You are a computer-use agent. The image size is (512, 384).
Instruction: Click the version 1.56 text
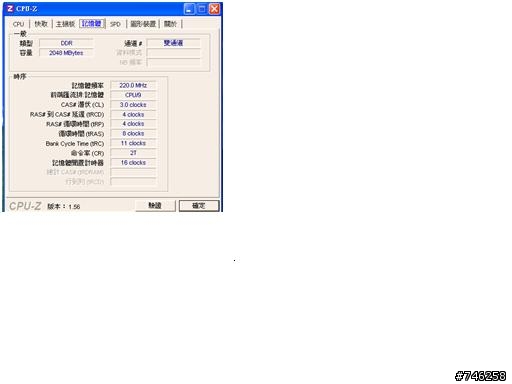[x=64, y=207]
